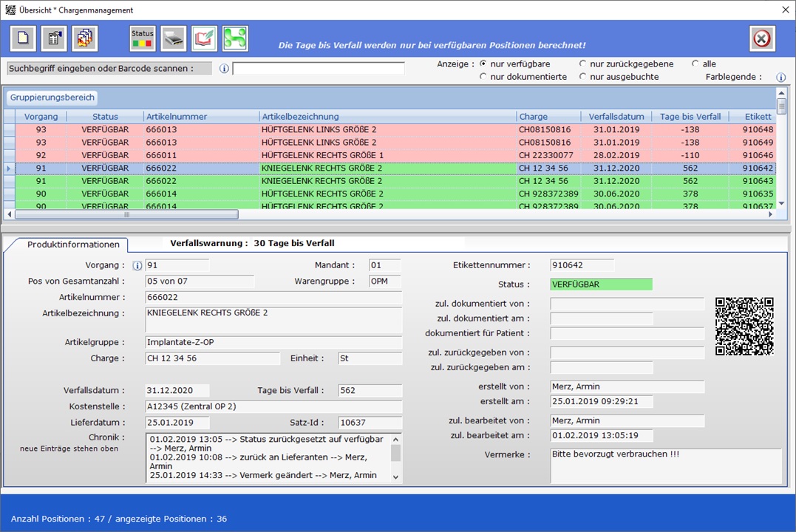The height and width of the screenshot is (532, 796).
Task: Close the Chargenmanagement window
Action: pos(786,10)
